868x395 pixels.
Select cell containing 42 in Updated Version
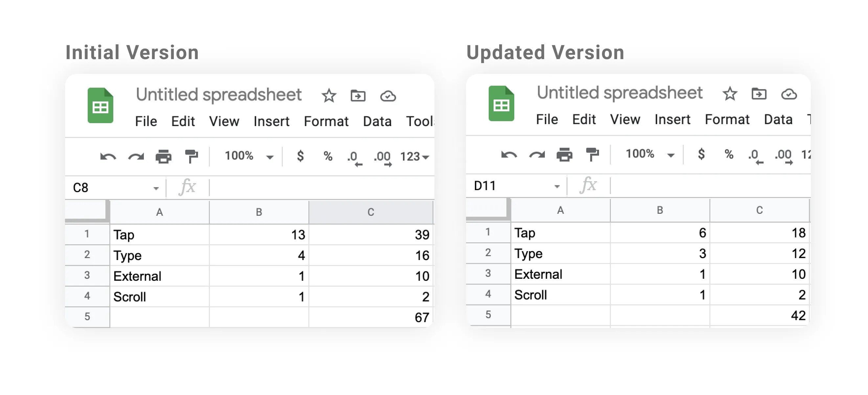[760, 316]
